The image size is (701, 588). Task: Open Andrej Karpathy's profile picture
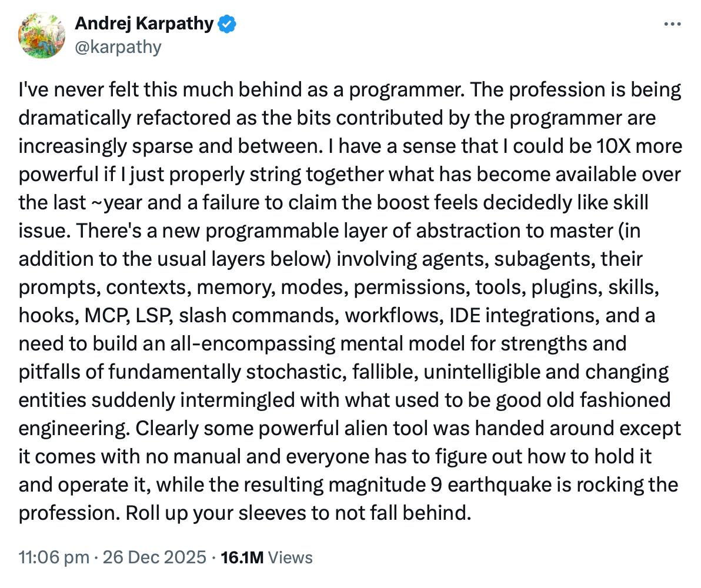click(42, 35)
